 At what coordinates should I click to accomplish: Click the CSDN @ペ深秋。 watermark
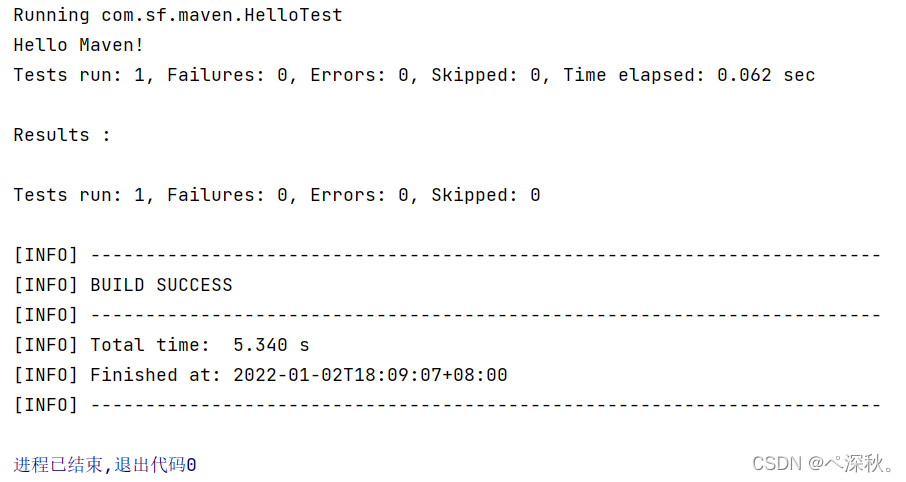[x=823, y=463]
